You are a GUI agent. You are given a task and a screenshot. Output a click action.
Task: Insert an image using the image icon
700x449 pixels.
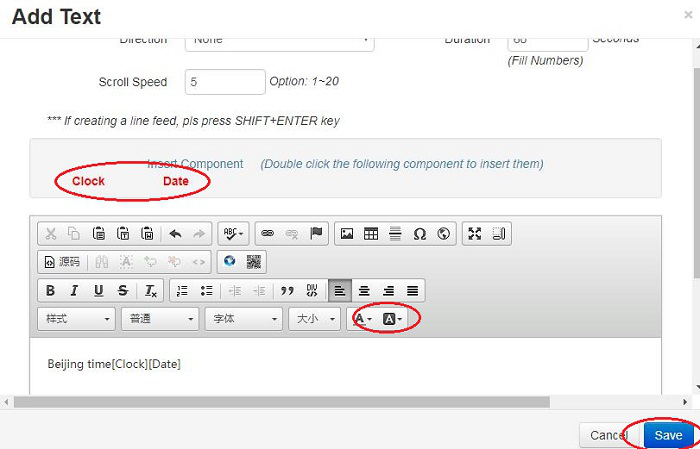point(347,234)
